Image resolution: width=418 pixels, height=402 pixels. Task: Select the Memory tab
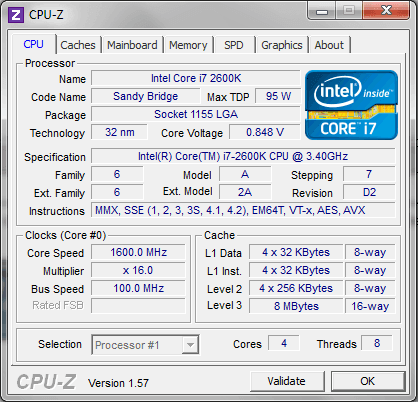pos(188,45)
